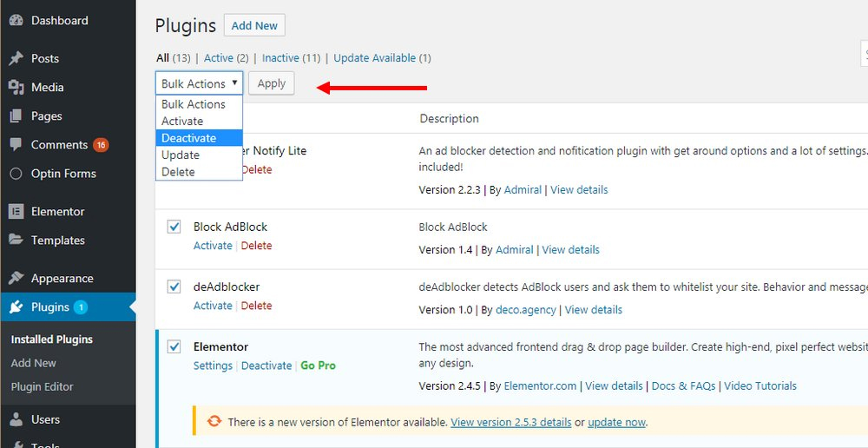Click the Users person icon
The width and height of the screenshot is (868, 448).
[x=16, y=419]
